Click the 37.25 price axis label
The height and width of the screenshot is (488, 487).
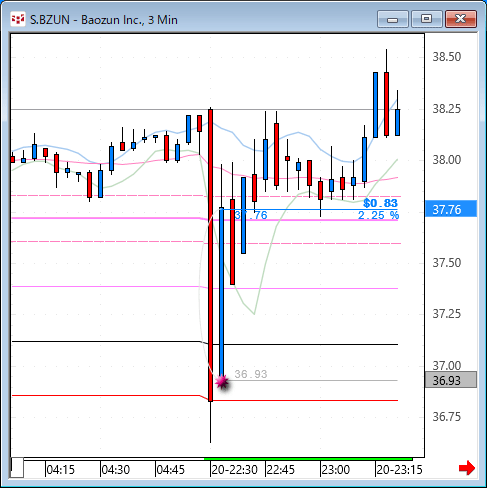[x=447, y=314]
